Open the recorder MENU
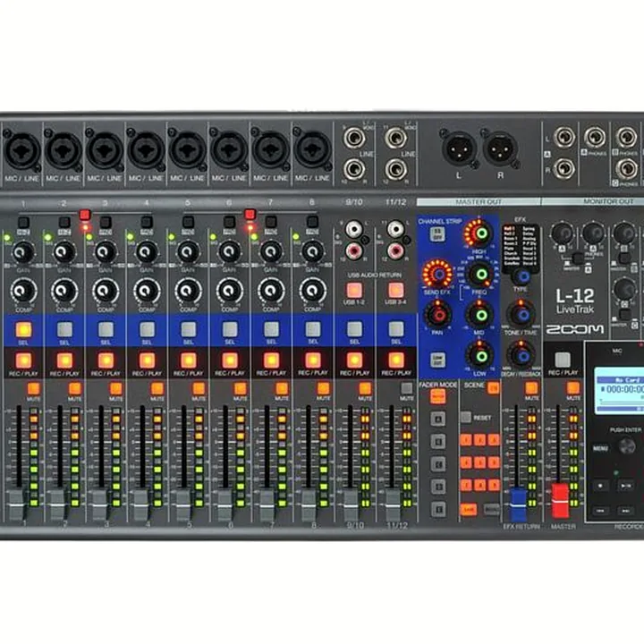This screenshot has height=644, width=644. point(600,448)
